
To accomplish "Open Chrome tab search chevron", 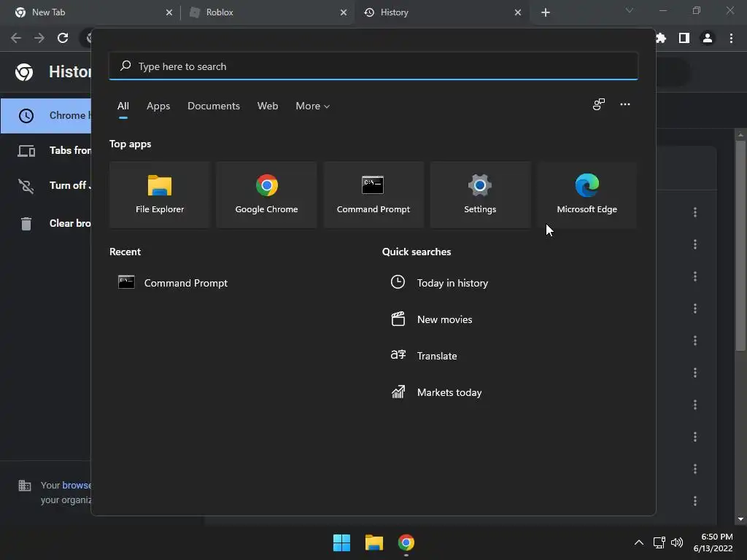I will click(x=630, y=10).
